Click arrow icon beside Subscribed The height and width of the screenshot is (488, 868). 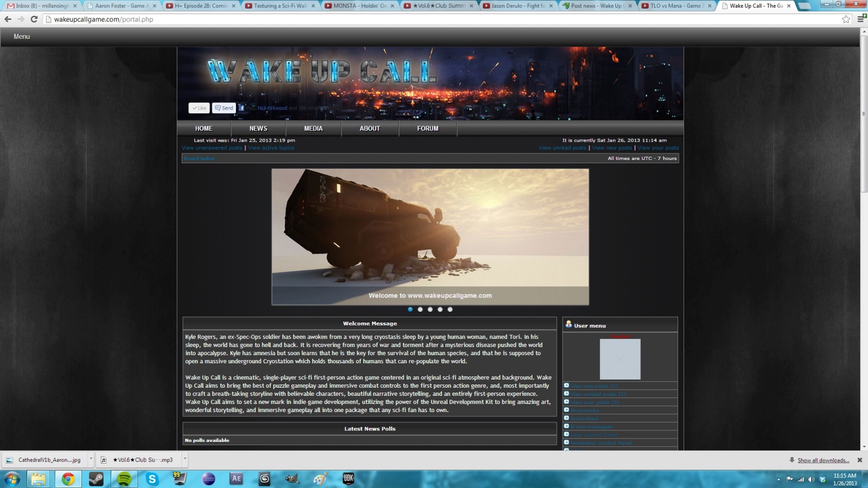pos(566,418)
